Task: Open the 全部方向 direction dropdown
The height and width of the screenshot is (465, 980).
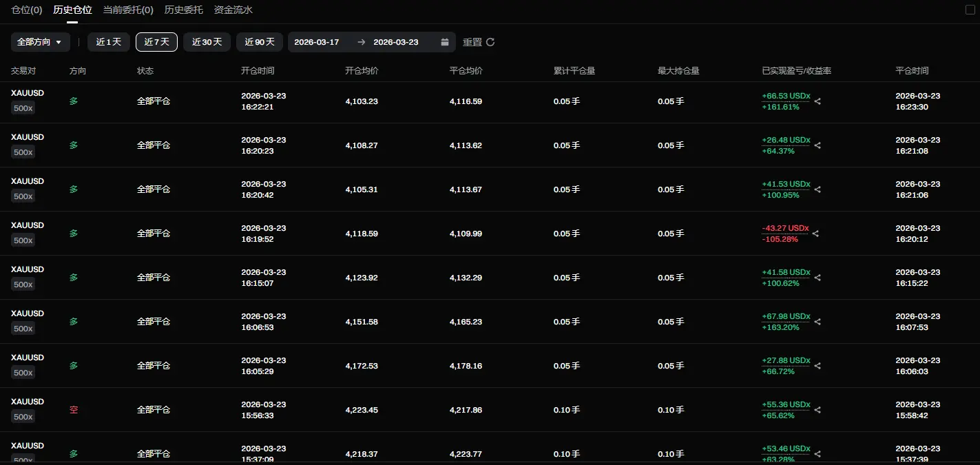Action: (40, 42)
